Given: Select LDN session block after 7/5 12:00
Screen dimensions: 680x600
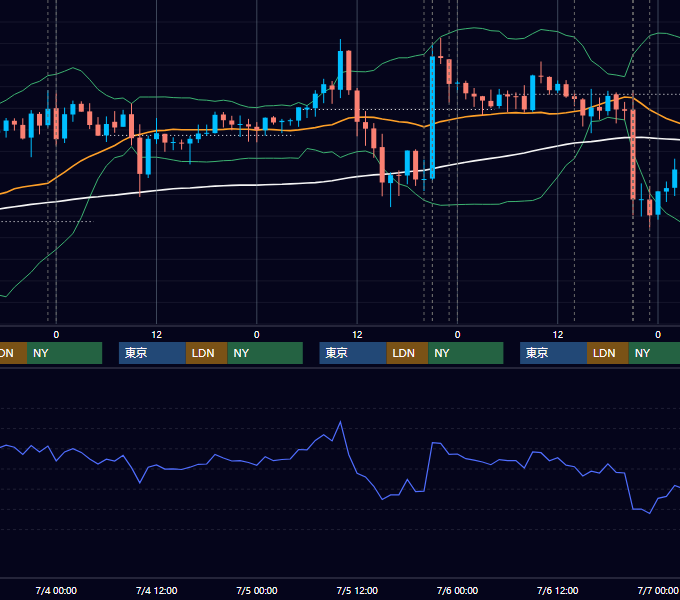Looking at the screenshot, I should [x=407, y=353].
